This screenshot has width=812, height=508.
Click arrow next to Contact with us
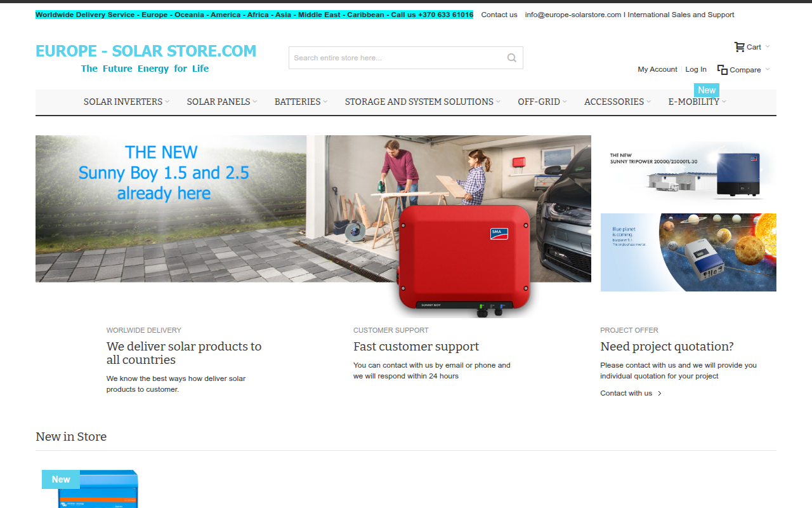pyautogui.click(x=660, y=394)
